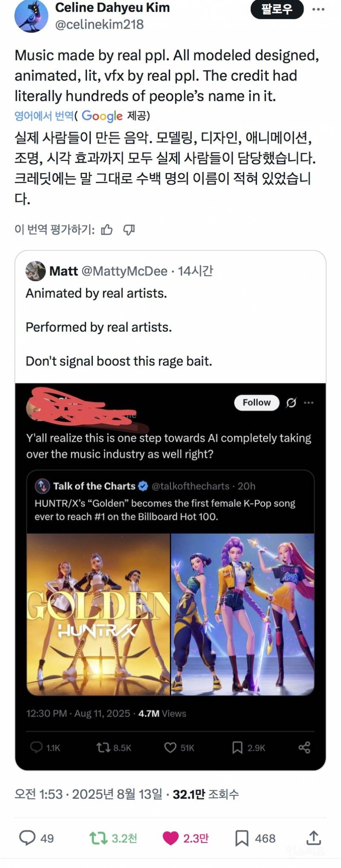Click the share icon in embedded tweet
This screenshot has width=341, height=868.
click(x=304, y=747)
